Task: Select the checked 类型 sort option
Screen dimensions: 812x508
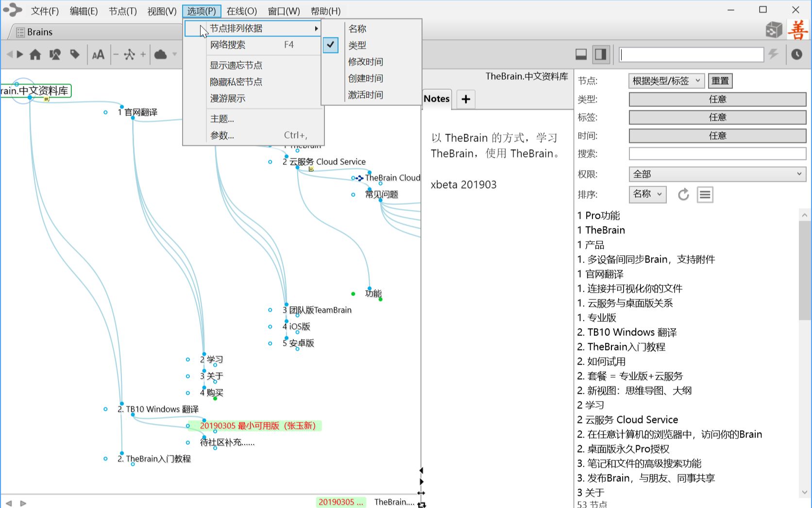Action: [357, 45]
